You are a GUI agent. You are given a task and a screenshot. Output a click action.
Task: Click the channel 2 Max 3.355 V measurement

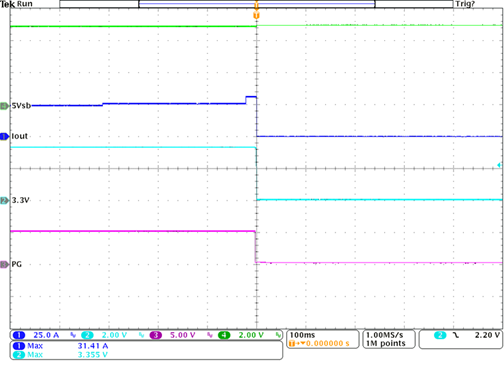click(x=60, y=354)
